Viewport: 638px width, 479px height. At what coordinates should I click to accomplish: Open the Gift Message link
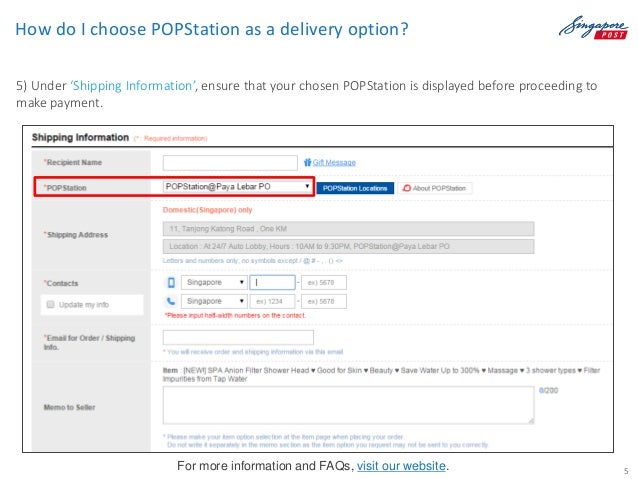[334, 162]
